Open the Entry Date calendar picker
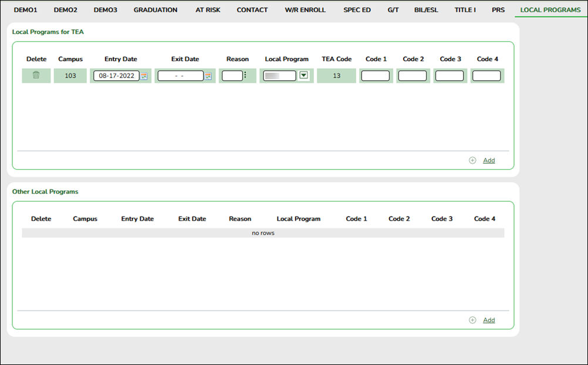This screenshot has height=365, width=588. tap(144, 76)
